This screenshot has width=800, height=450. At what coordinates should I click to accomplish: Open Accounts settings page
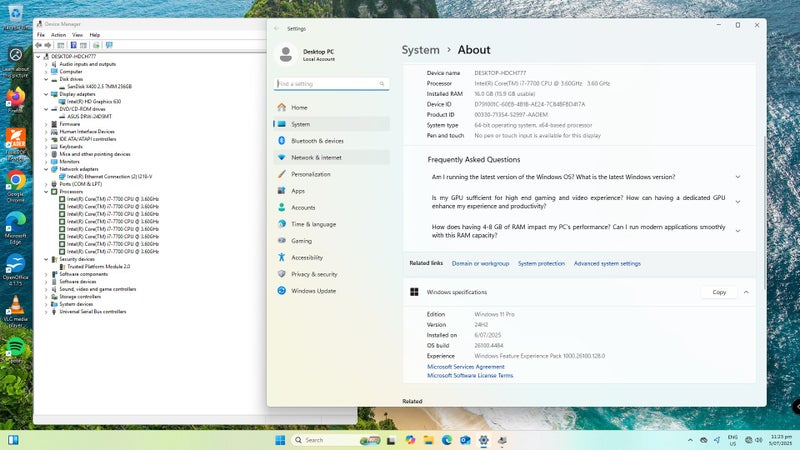(332, 208)
